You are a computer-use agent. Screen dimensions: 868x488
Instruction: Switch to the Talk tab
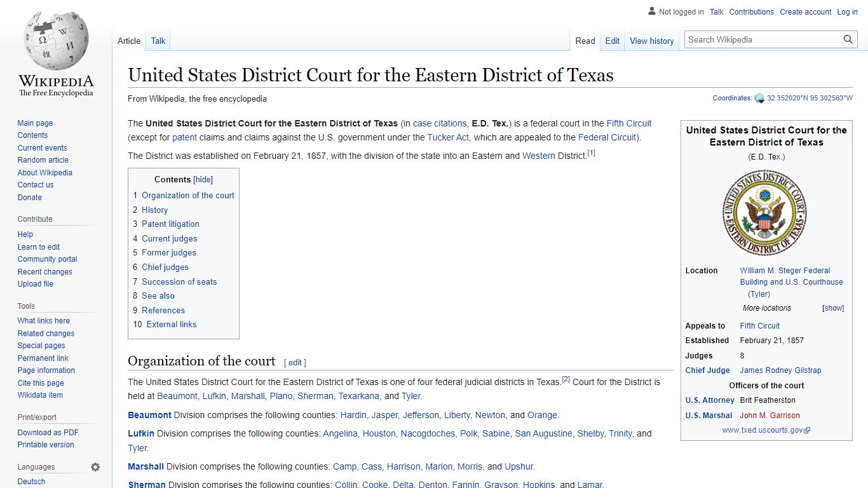pyautogui.click(x=158, y=41)
